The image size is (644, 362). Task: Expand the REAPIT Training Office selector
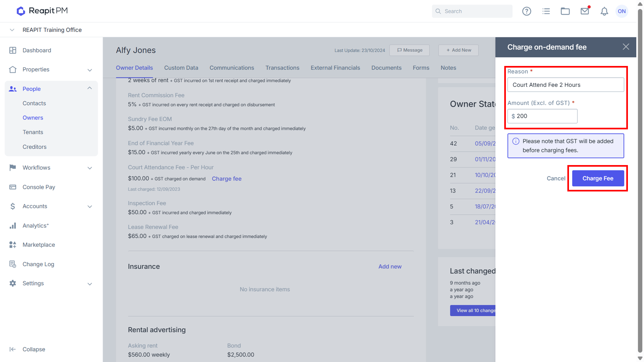point(12,30)
